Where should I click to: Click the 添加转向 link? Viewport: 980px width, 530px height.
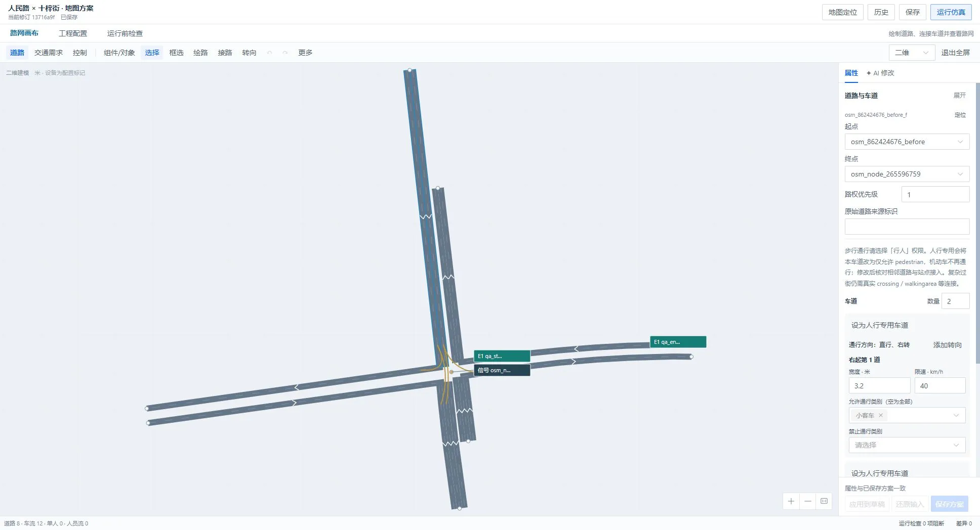point(948,345)
